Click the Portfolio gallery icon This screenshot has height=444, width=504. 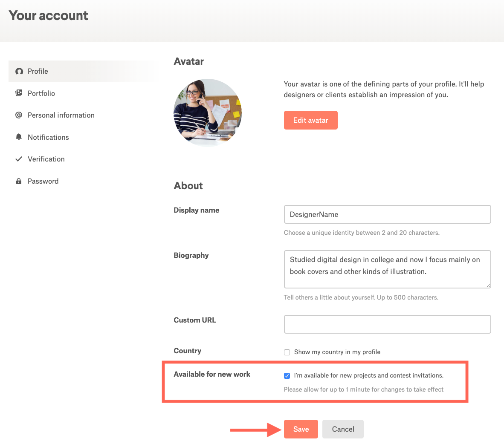click(x=19, y=93)
